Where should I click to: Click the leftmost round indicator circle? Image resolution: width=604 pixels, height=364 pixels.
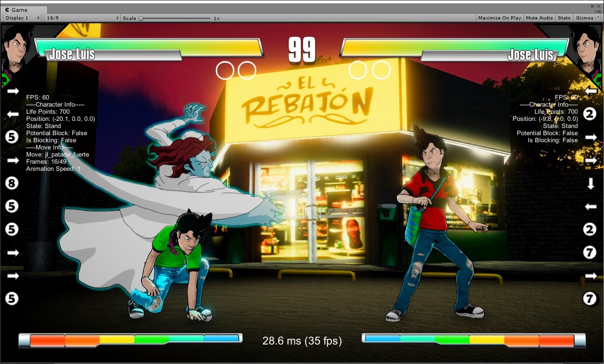(x=225, y=70)
